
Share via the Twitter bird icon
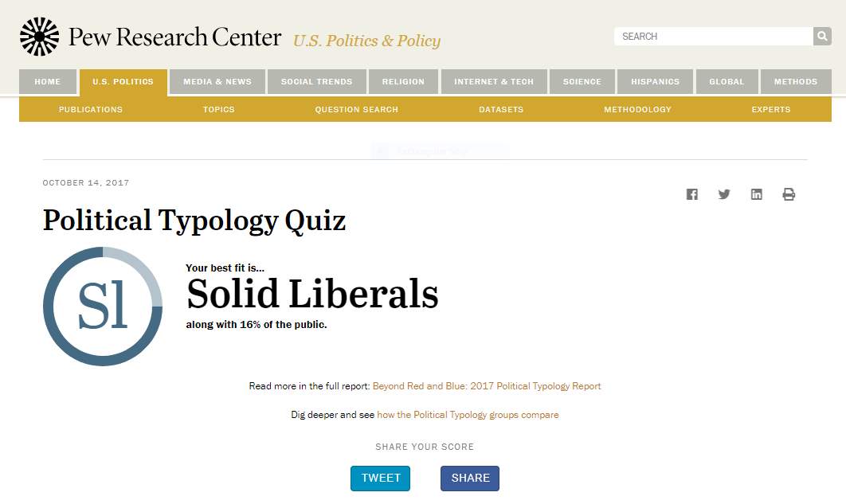[x=724, y=194]
